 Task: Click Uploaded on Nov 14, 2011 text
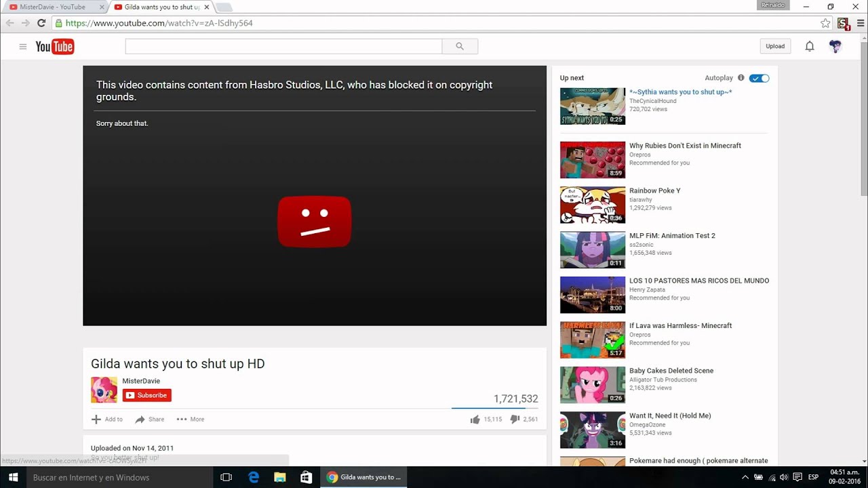click(132, 448)
